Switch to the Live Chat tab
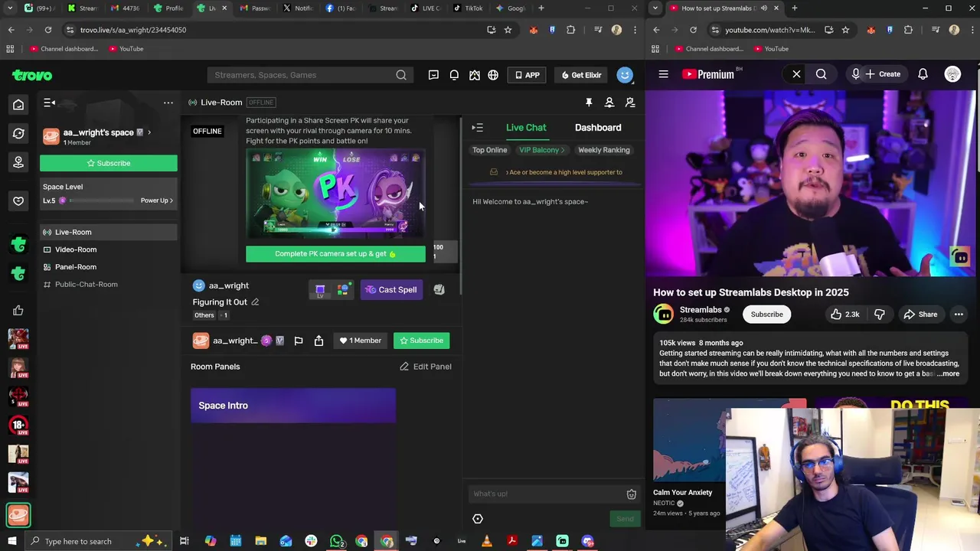Viewport: 980px width, 551px height. [x=526, y=128]
